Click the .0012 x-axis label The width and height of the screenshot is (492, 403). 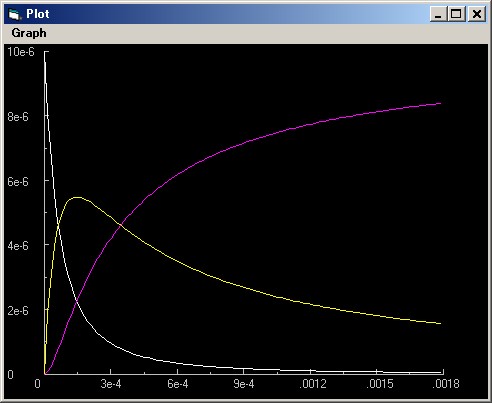pyautogui.click(x=313, y=384)
